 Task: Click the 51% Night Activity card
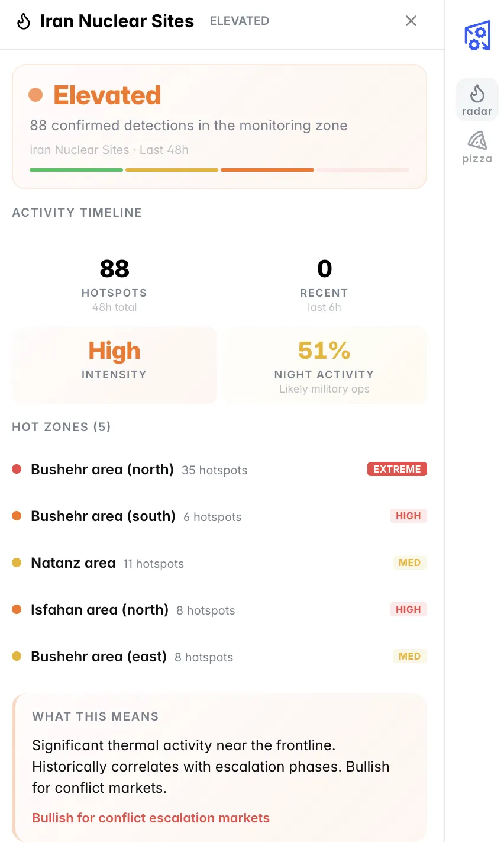[324, 365]
